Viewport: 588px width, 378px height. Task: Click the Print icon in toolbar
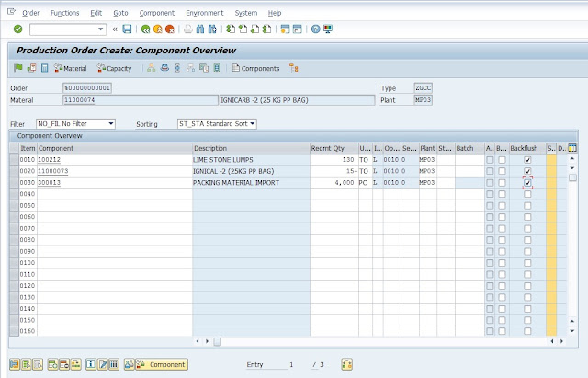pos(187,29)
